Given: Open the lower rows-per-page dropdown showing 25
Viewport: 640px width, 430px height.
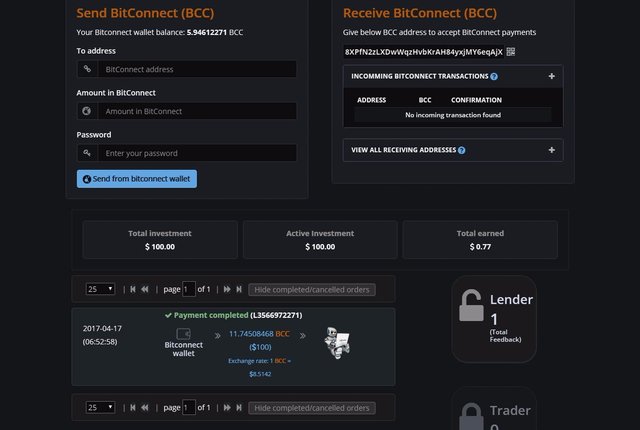Looking at the screenshot, I should [100, 408].
